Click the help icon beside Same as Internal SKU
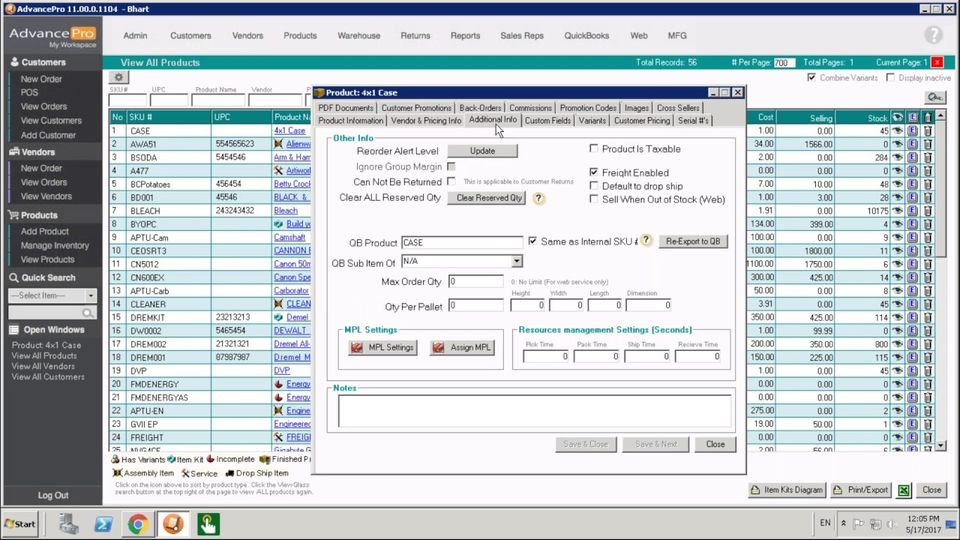The image size is (960, 540). tap(646, 241)
